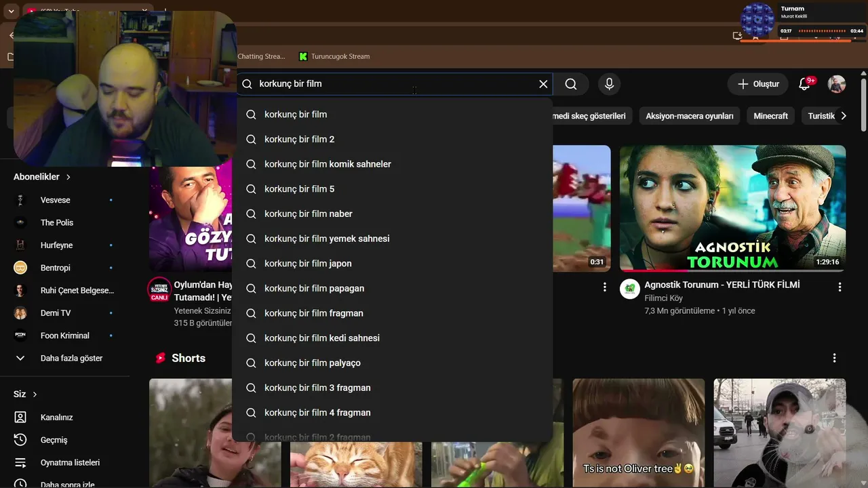Open the orange cat Short
868x488 pixels.
pyautogui.click(x=356, y=464)
